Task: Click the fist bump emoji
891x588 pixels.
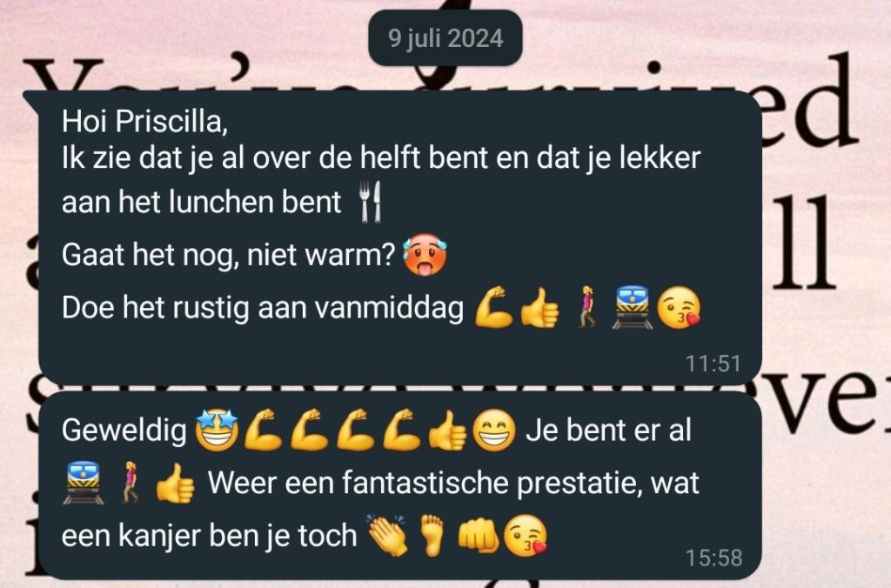Action: (479, 537)
